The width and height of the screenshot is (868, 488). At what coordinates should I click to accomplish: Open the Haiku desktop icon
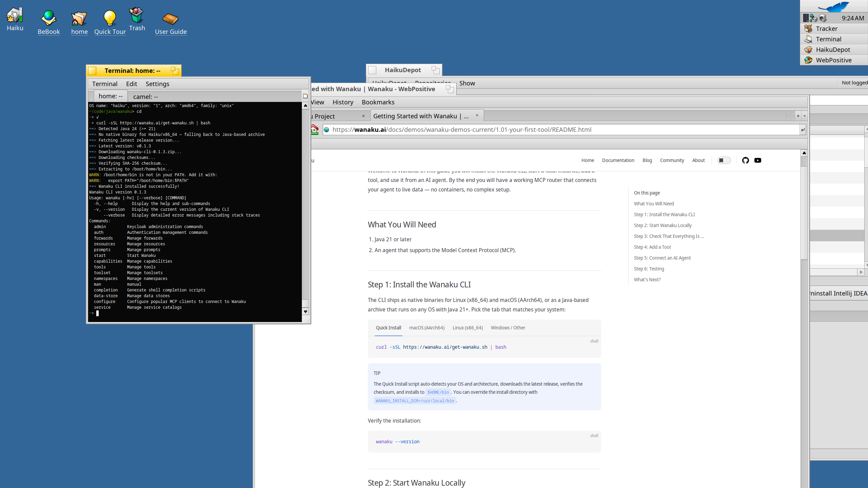(15, 19)
